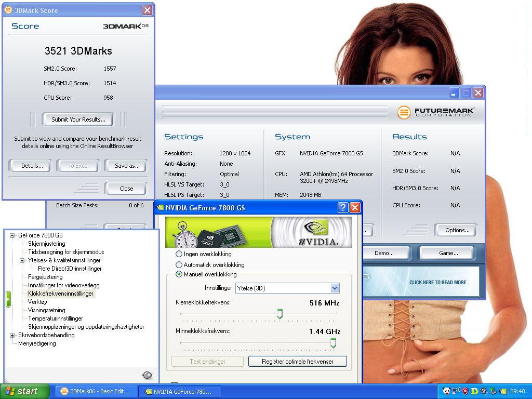Collapse the GeForce 7800 GS tree node
The height and width of the screenshot is (399, 532).
click(x=12, y=235)
